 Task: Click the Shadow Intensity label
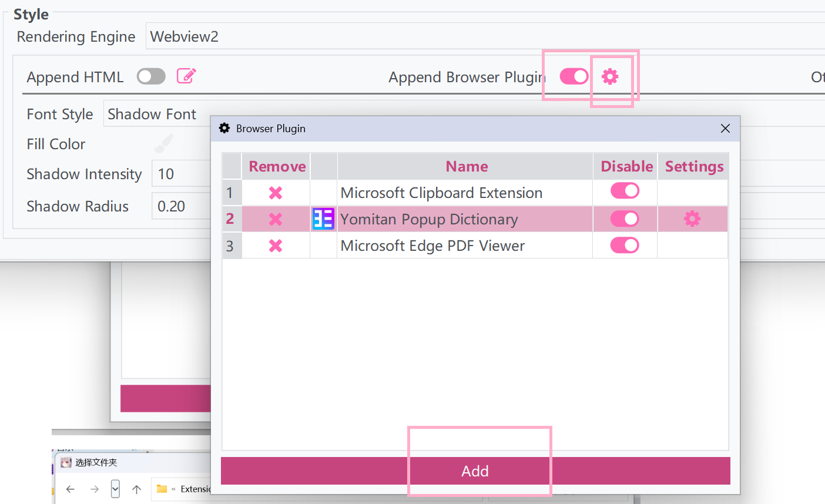[84, 174]
